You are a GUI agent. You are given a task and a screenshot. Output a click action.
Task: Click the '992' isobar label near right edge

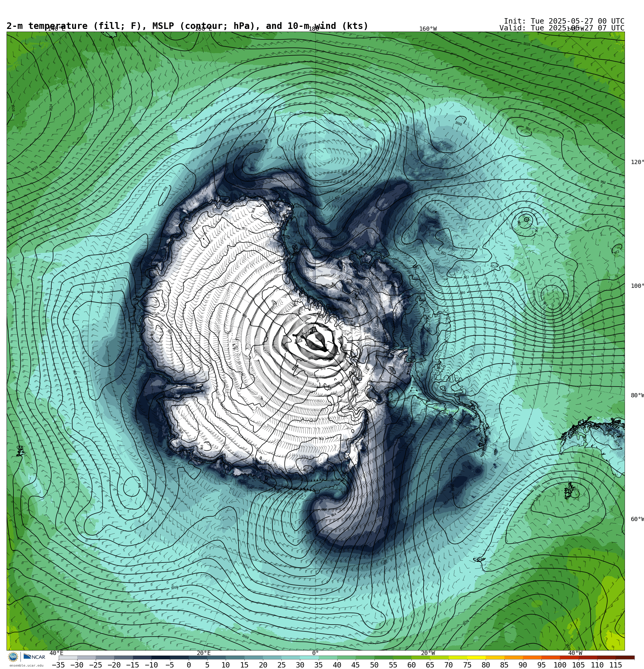(603, 182)
